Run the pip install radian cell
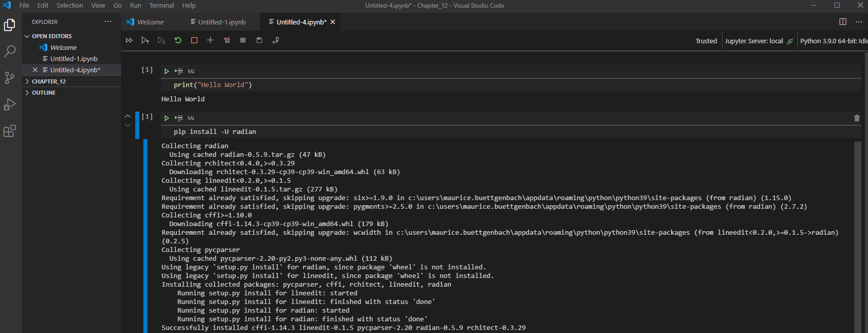 point(167,118)
